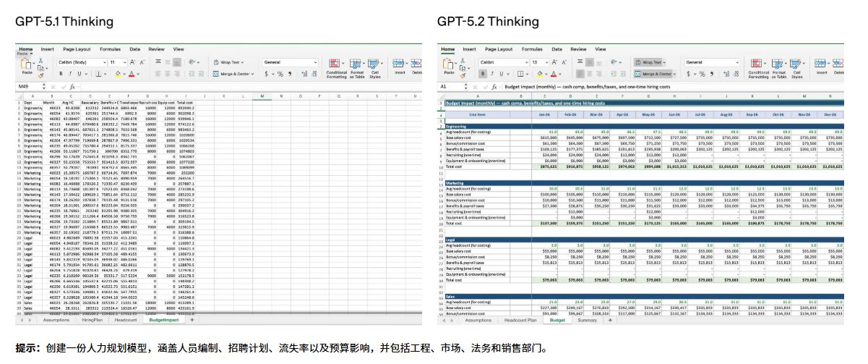
Task: Open Cell Styles in GPT-5.1 window
Action: (x=374, y=68)
